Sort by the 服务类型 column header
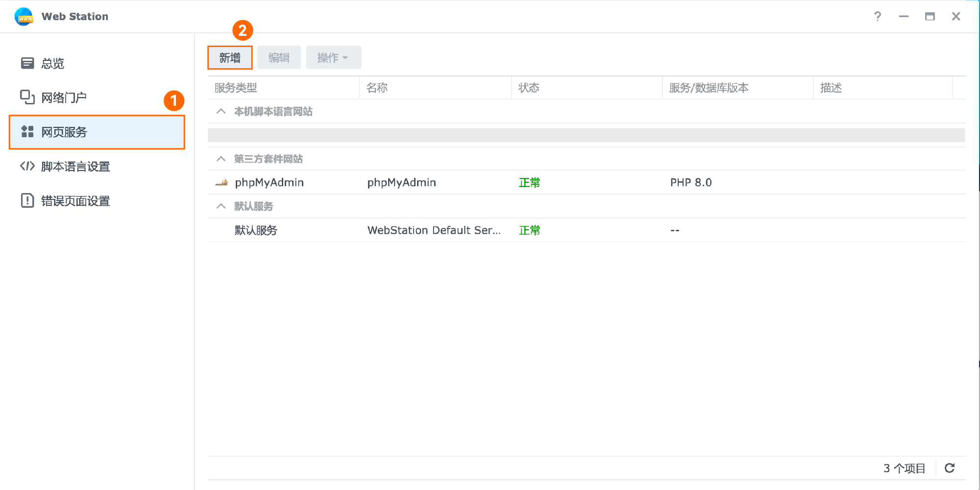The height and width of the screenshot is (490, 980). tap(236, 88)
